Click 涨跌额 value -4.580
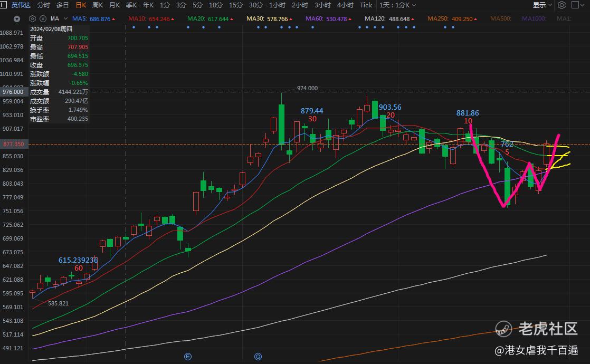590x364 pixels. point(79,74)
